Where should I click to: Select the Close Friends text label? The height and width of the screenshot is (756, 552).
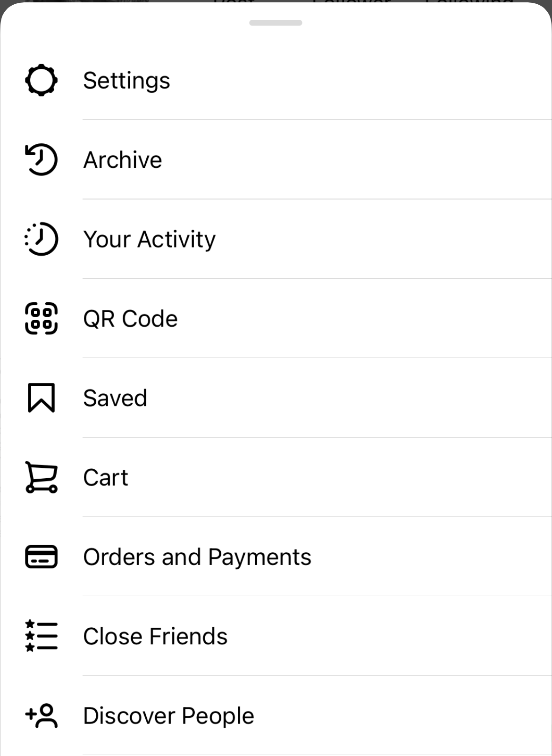155,636
